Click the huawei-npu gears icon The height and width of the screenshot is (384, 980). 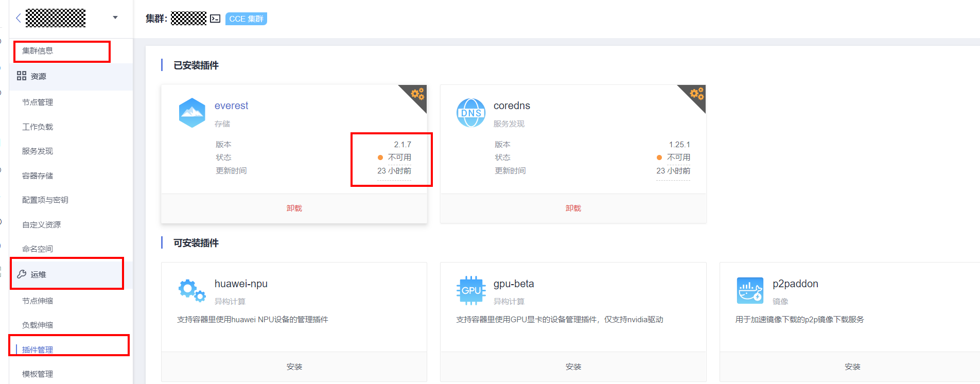192,290
